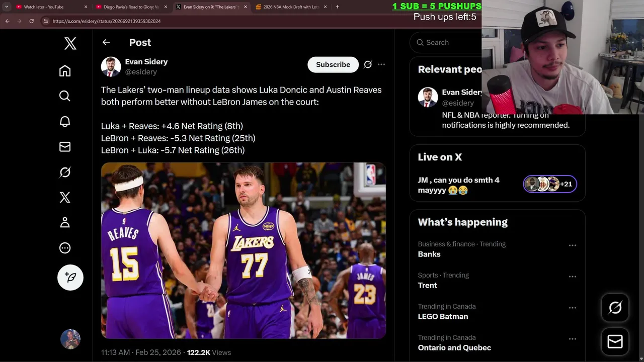Click Evan Sidery's avatar in Relevant people
This screenshot has height=362, width=644.
click(x=428, y=97)
